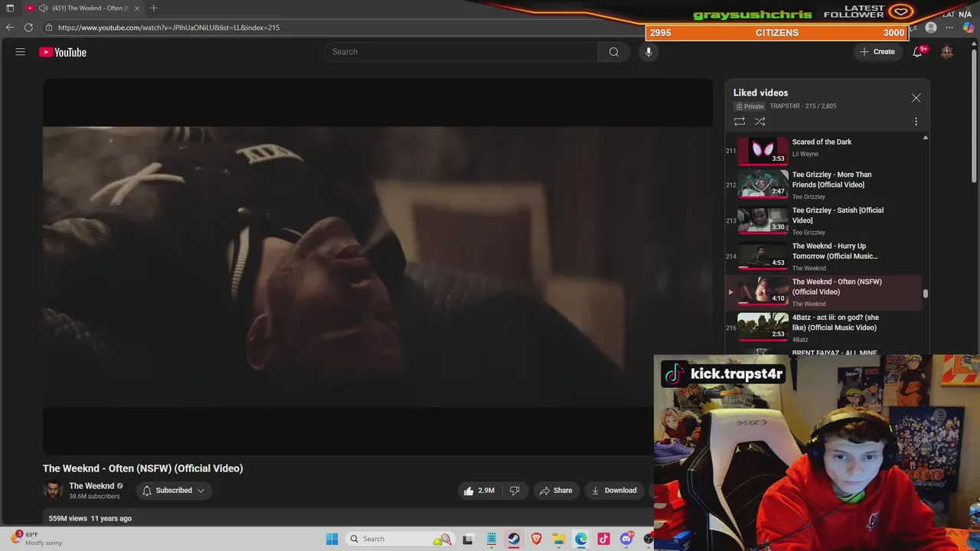This screenshot has height=551, width=980.
Task: Open Notepad app on the taskbar
Action: 491,539
